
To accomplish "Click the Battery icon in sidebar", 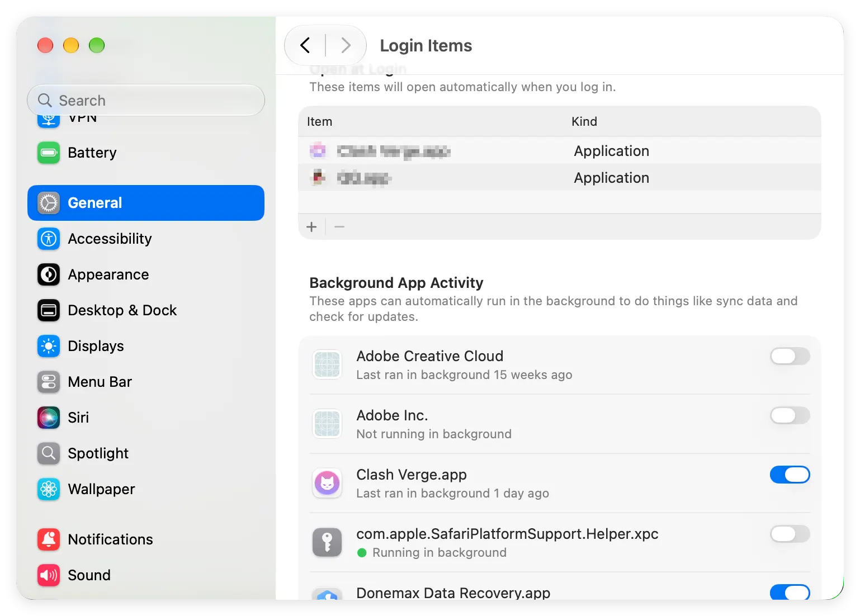I will point(49,153).
